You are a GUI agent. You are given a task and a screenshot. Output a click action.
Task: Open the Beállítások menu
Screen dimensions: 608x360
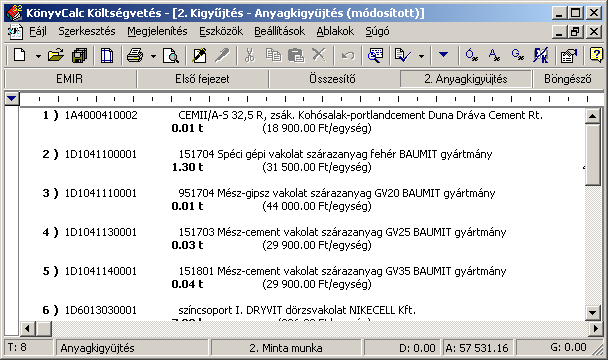[x=279, y=31]
